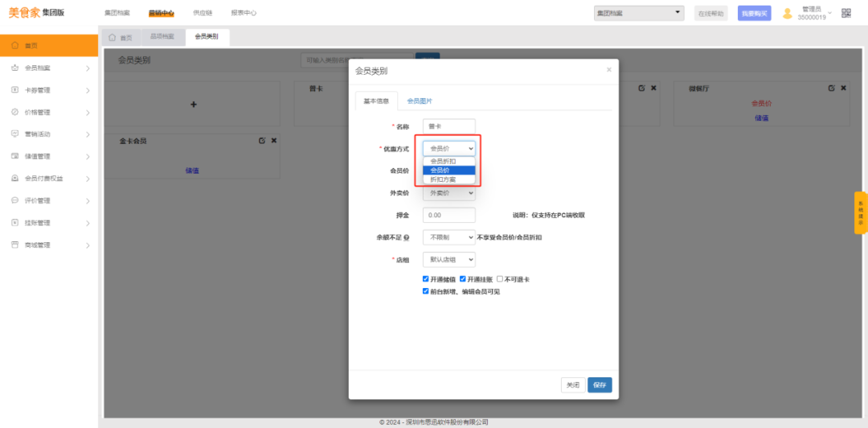Toggle the 开通挂账 checkbox
Viewport: 868px width, 428px height.
pos(463,279)
